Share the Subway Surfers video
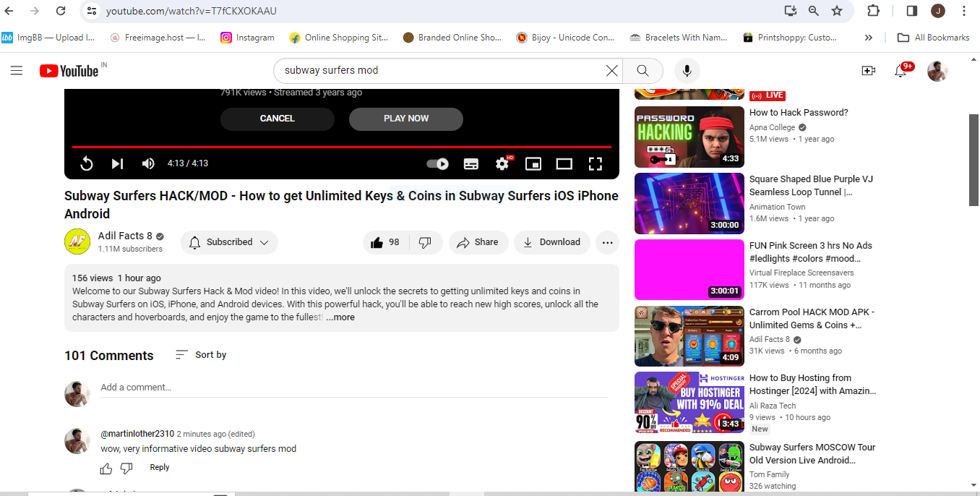This screenshot has width=980, height=496. pos(478,242)
